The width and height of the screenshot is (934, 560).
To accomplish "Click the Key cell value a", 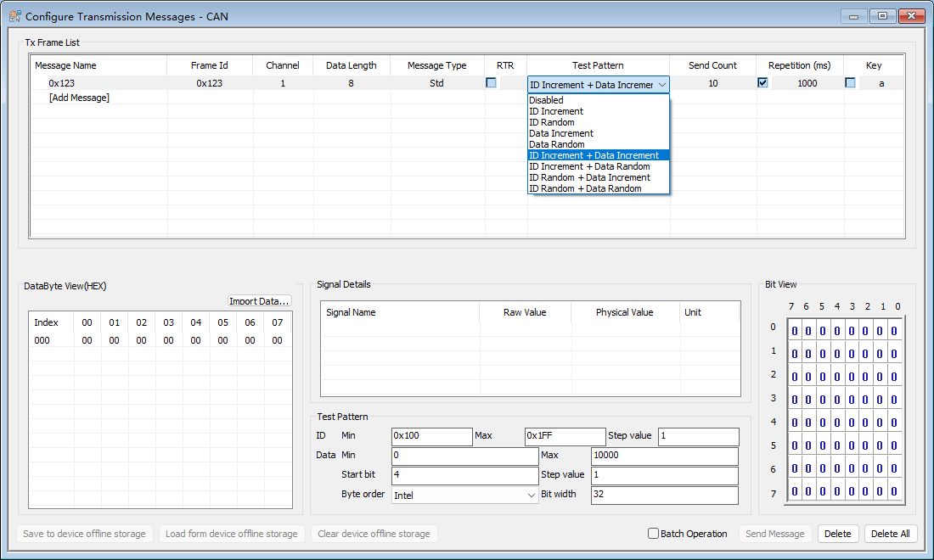I will pos(881,83).
